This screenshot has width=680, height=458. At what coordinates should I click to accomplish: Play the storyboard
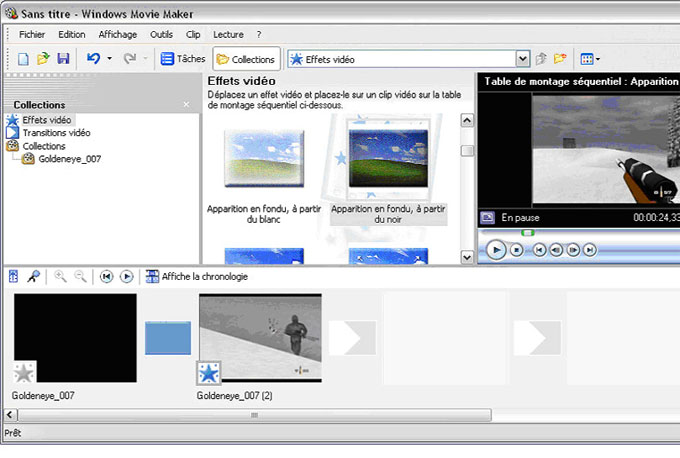[126, 277]
